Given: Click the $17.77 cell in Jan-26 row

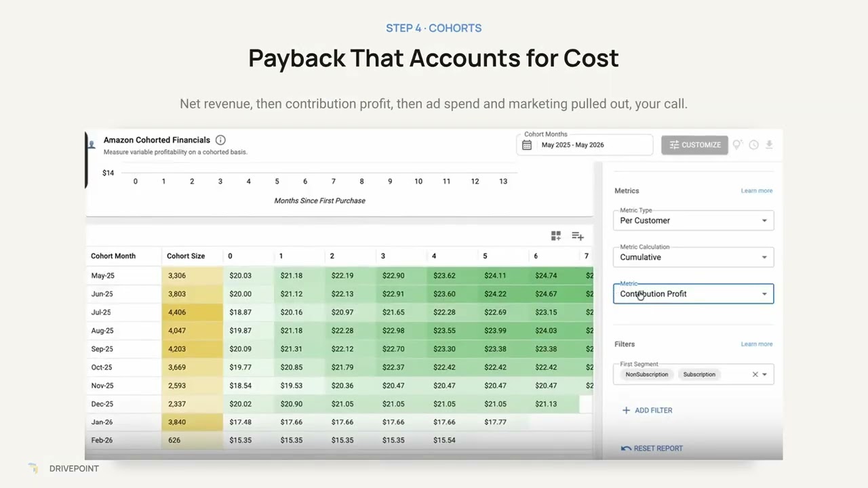Looking at the screenshot, I should click(503, 422).
